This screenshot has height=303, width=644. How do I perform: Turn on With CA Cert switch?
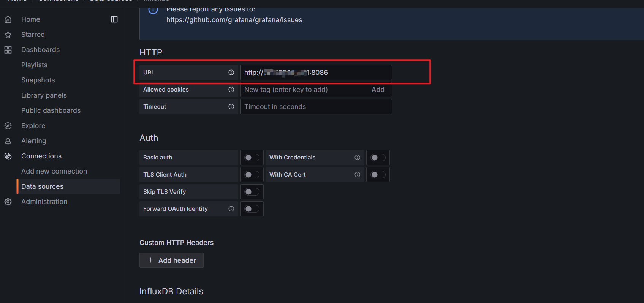tap(378, 175)
